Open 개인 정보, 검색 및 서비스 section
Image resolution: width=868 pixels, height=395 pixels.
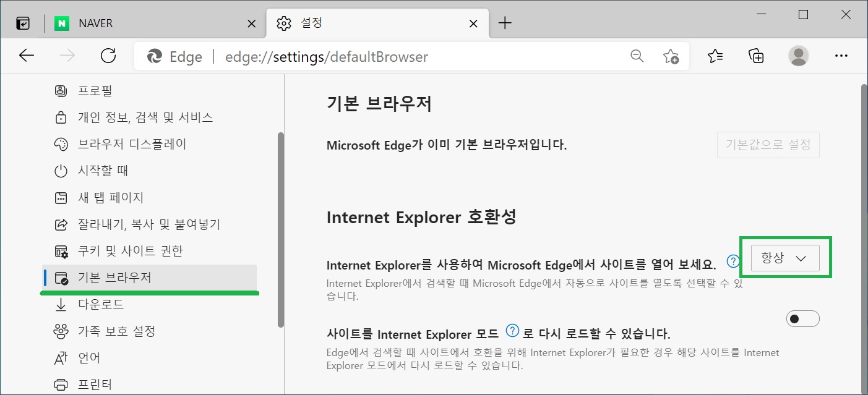149,117
